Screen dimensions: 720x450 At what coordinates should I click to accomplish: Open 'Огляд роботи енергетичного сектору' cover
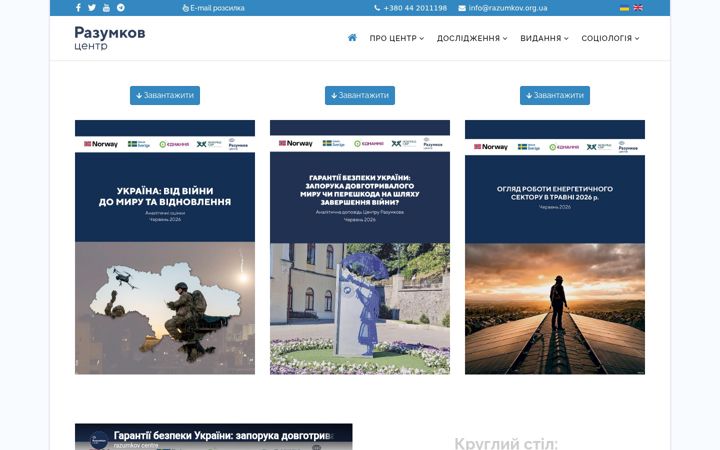(555, 247)
